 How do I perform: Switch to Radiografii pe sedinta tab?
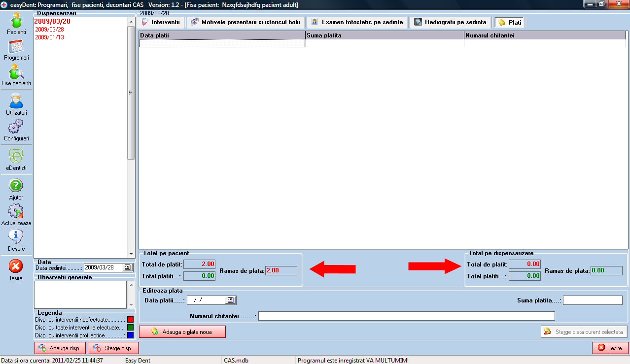pyautogui.click(x=452, y=22)
